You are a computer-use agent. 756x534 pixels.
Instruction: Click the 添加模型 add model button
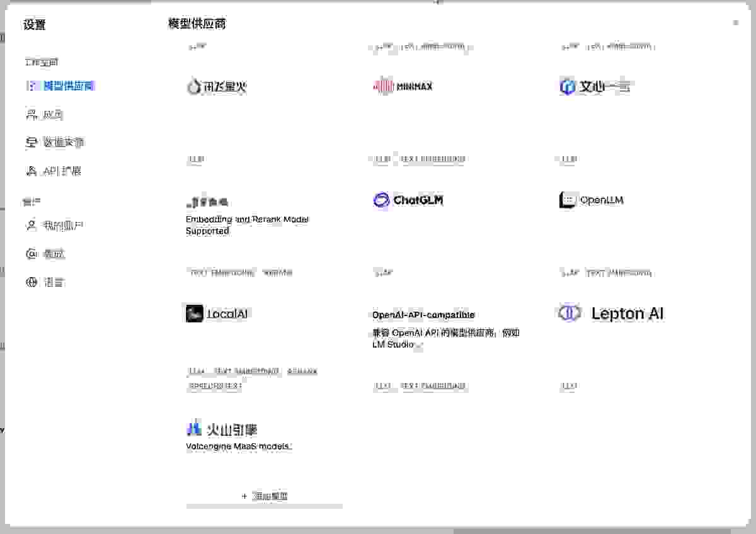[x=265, y=496]
